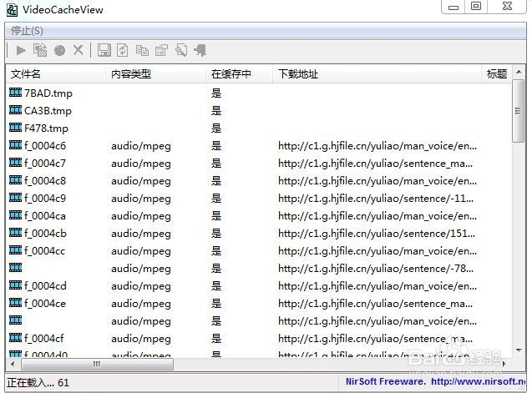Select the 7BAD.tmp file row
Screen dimensions: 532x393
pyautogui.click(x=259, y=93)
